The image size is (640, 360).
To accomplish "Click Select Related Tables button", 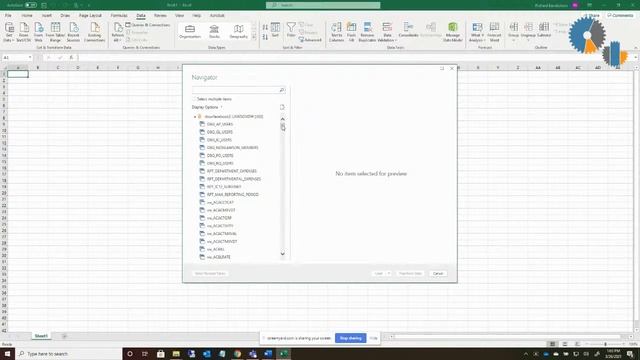I will click(x=210, y=273).
